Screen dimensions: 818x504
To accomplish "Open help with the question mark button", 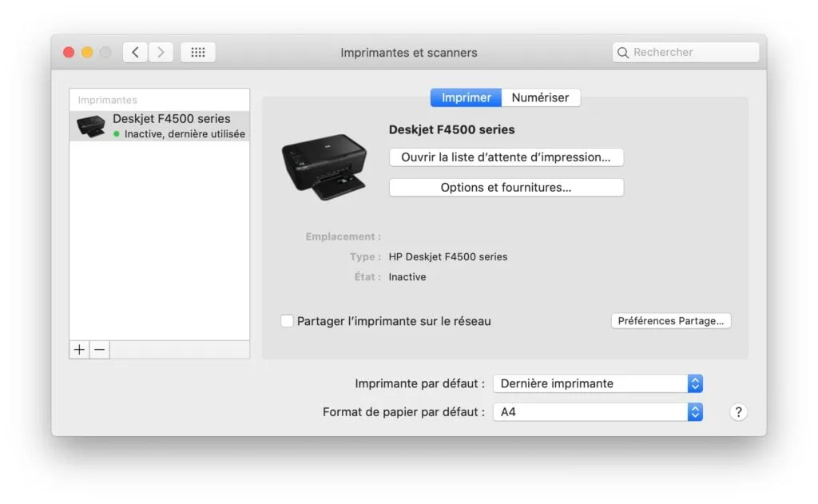I will 738,412.
